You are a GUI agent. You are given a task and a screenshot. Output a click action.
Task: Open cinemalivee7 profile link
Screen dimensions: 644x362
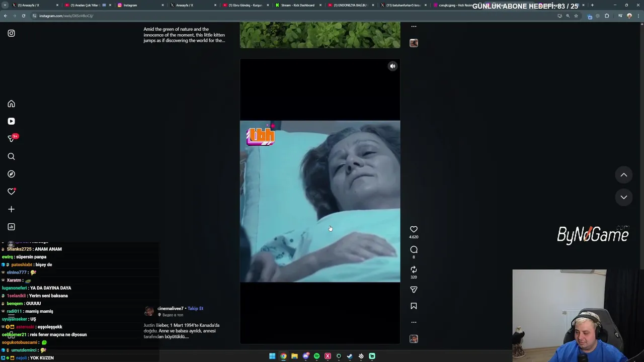tap(170, 308)
